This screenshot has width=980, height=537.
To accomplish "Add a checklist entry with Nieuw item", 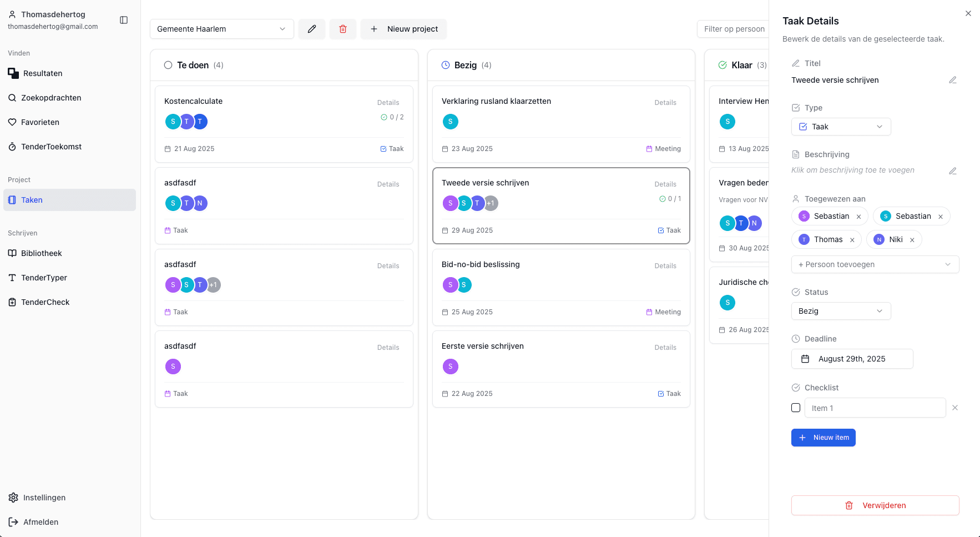I will coord(823,438).
